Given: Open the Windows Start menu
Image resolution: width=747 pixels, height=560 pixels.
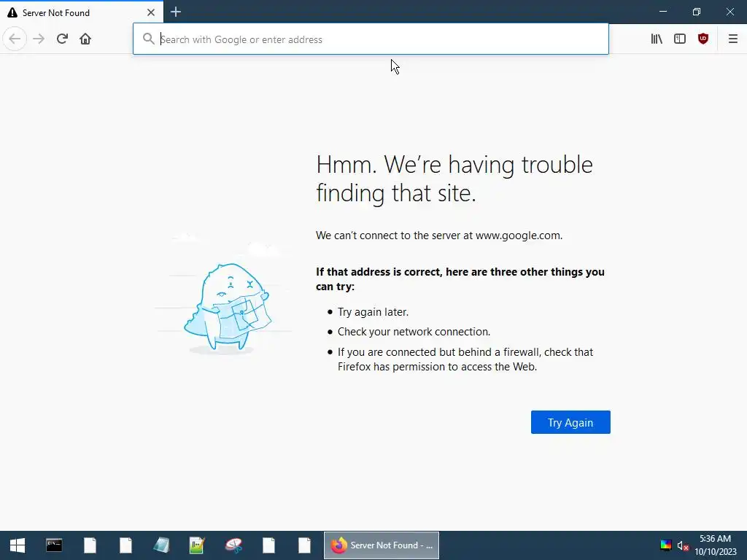Looking at the screenshot, I should [x=18, y=545].
